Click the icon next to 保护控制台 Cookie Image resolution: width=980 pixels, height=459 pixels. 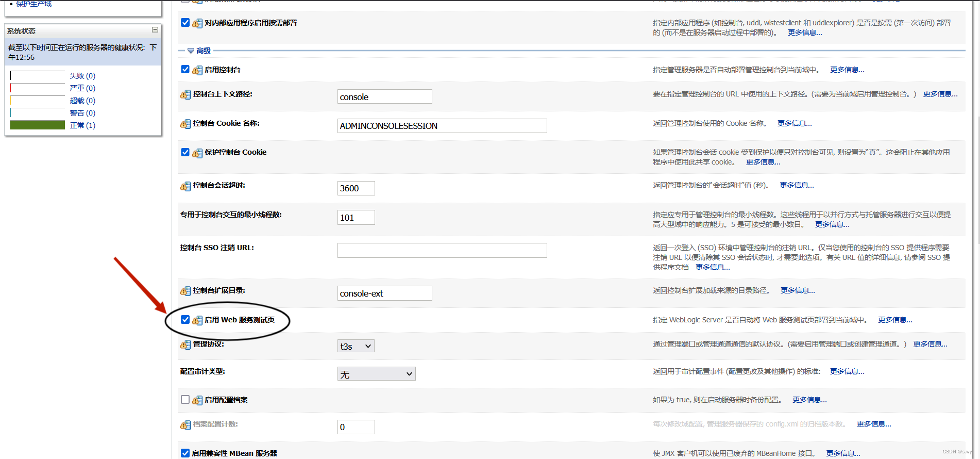tap(197, 153)
